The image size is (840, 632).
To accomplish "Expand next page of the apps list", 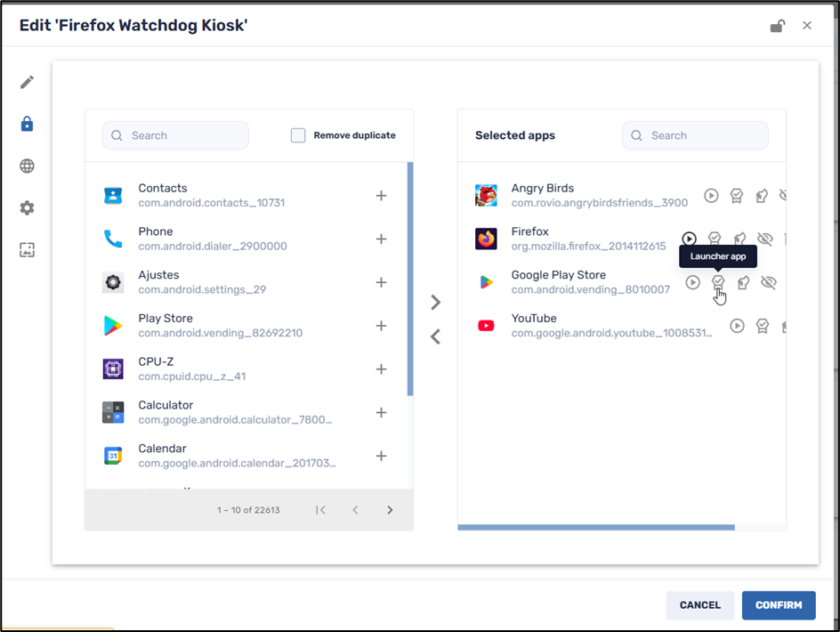I will (x=390, y=509).
